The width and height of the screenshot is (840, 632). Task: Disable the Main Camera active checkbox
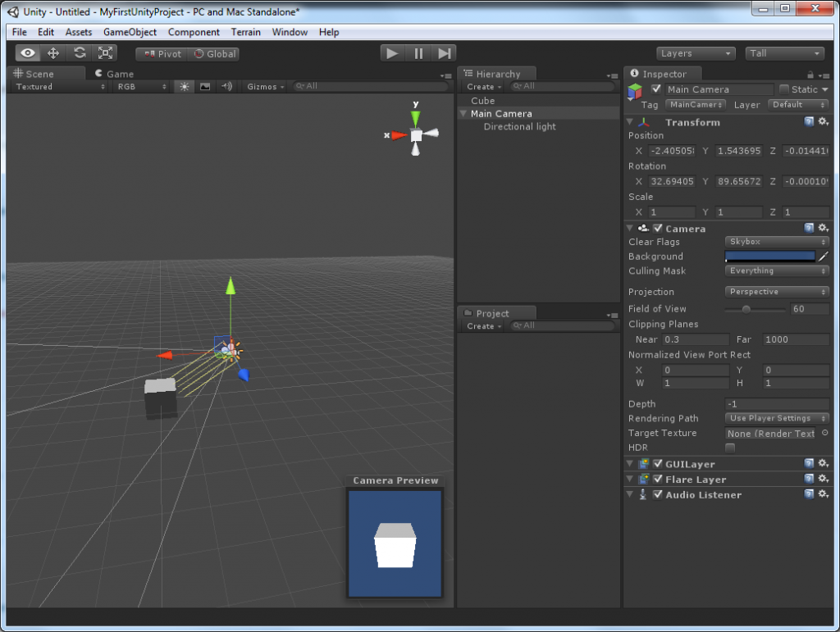(655, 89)
